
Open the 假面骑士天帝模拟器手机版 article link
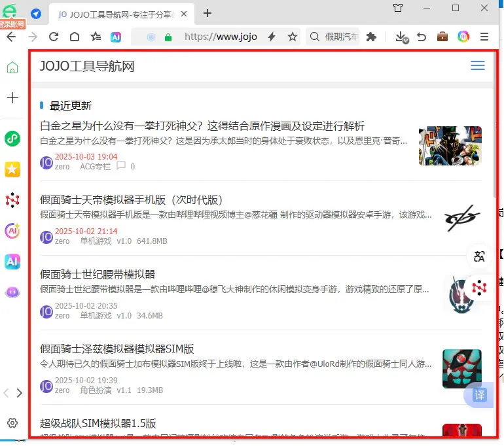pos(132,199)
